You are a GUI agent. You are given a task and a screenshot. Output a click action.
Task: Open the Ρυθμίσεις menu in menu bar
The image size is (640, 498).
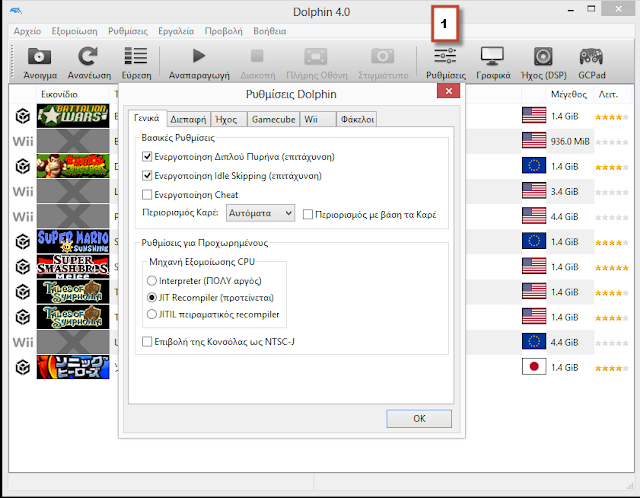(x=128, y=31)
